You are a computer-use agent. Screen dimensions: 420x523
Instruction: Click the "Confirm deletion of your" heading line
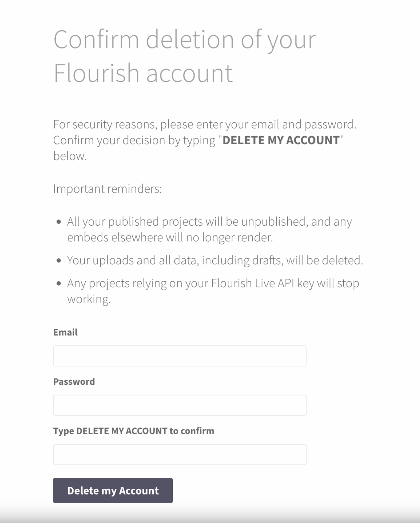coord(184,39)
